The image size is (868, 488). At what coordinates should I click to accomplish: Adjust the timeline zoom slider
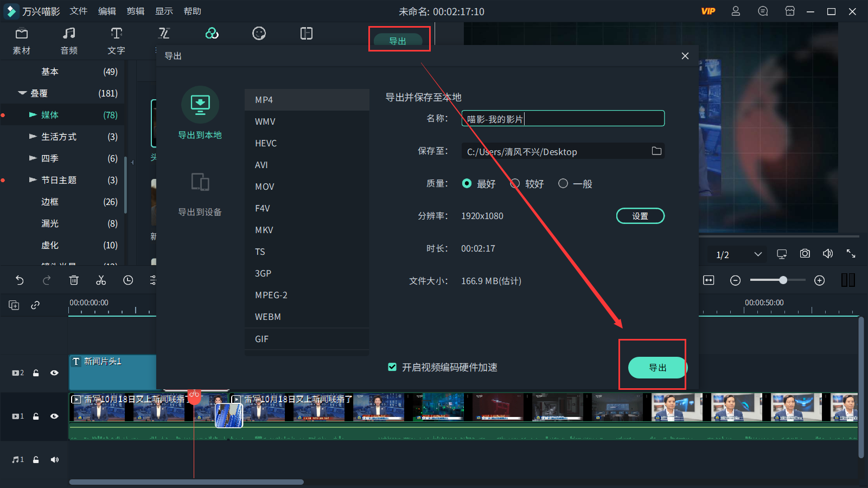[783, 280]
